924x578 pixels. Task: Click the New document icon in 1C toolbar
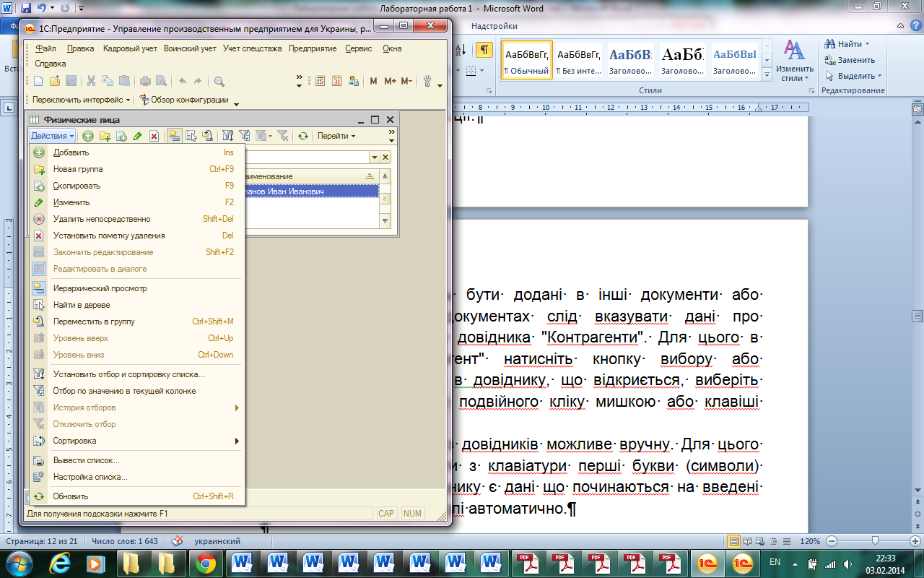[39, 81]
